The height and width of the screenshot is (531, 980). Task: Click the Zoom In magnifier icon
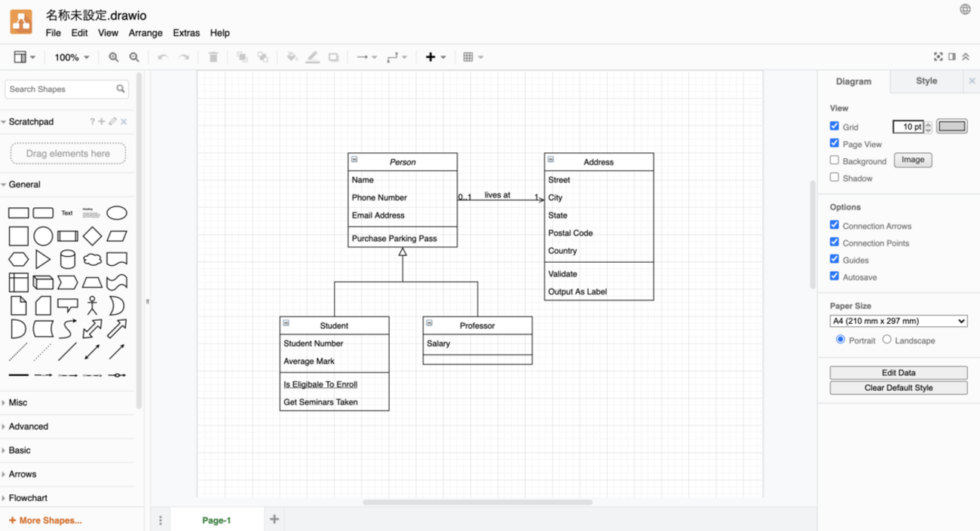coord(114,57)
